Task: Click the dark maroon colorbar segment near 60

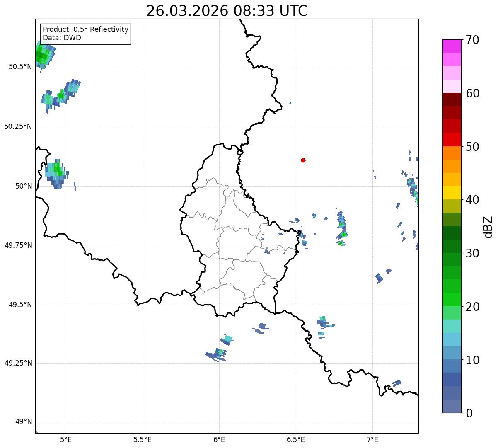Action: (x=452, y=99)
